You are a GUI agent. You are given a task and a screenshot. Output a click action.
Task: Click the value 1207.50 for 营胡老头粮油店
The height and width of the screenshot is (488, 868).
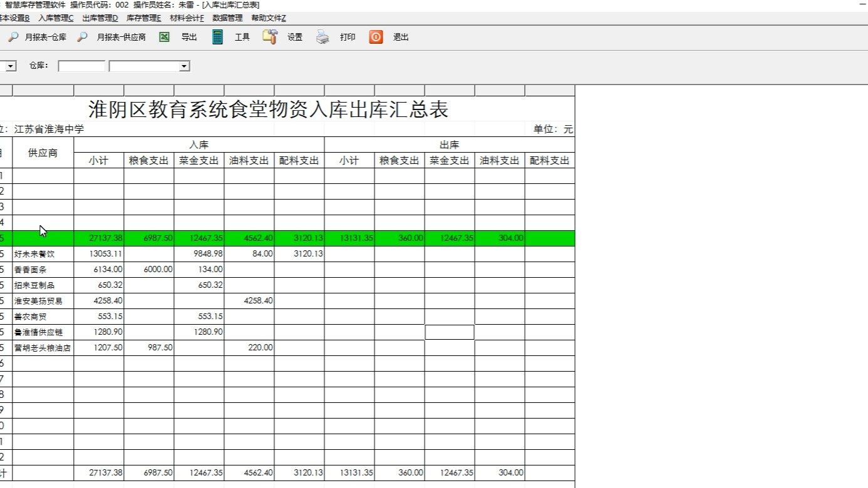tap(108, 348)
